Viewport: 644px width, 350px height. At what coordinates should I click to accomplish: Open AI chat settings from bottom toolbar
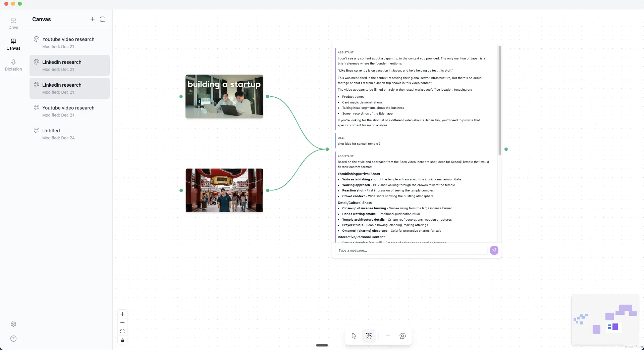coord(402,336)
